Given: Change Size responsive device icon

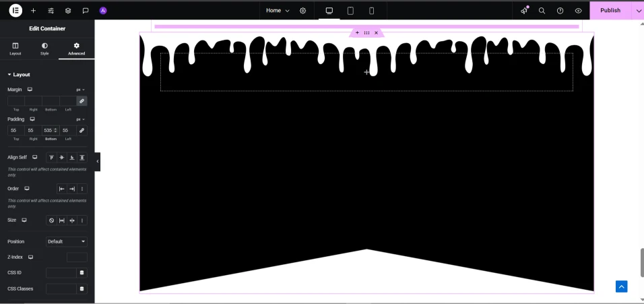Looking at the screenshot, I should (24, 220).
